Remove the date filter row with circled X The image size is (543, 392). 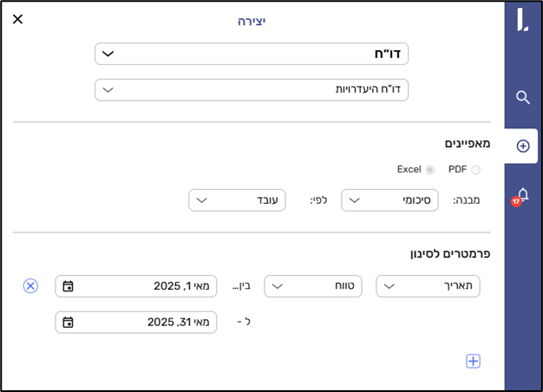click(x=30, y=285)
